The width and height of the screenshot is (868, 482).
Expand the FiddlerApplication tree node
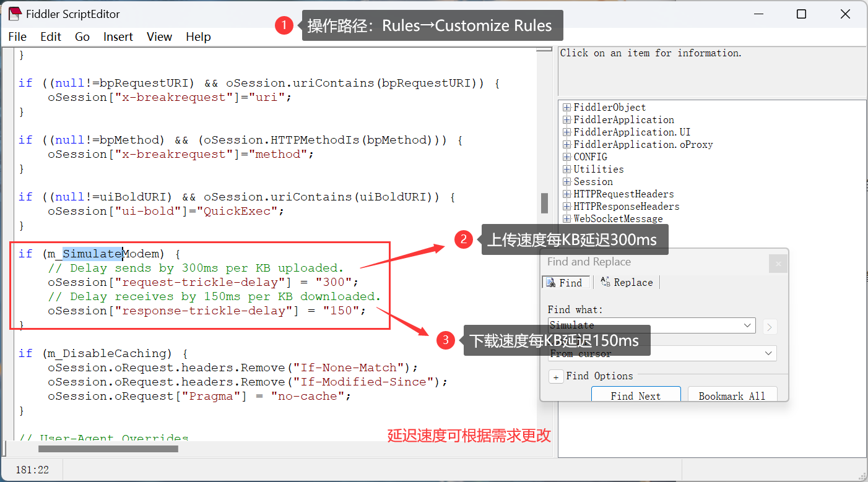(566, 120)
